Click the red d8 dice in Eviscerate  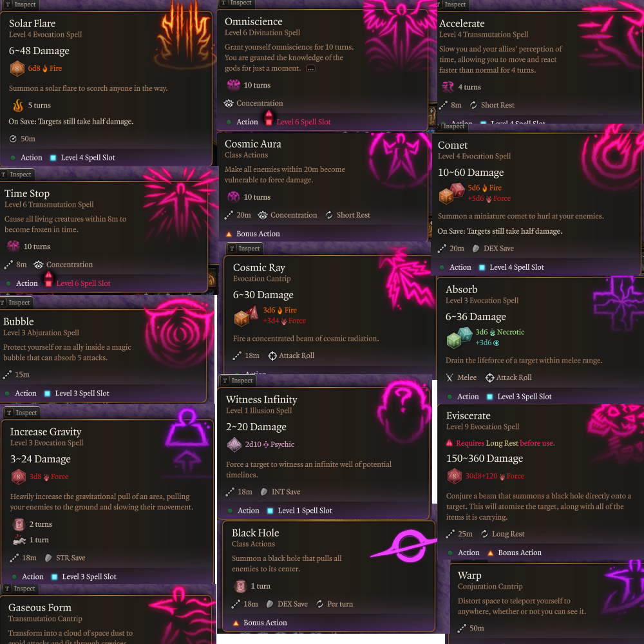[x=454, y=477]
